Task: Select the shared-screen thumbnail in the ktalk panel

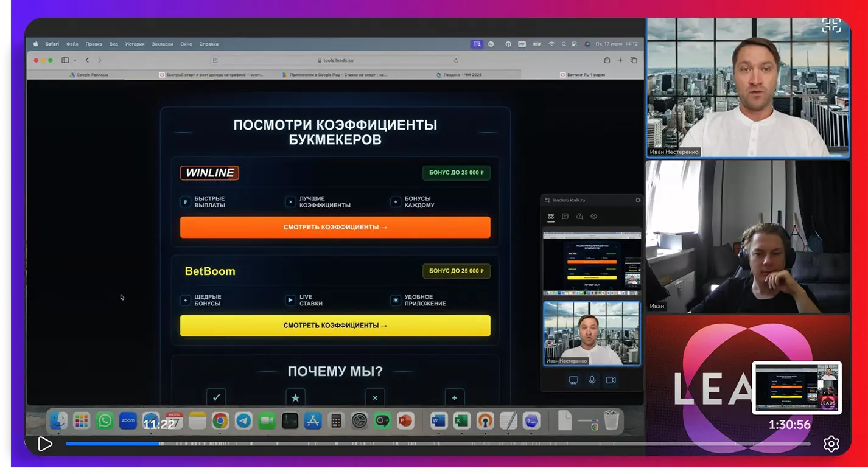Action: click(592, 263)
